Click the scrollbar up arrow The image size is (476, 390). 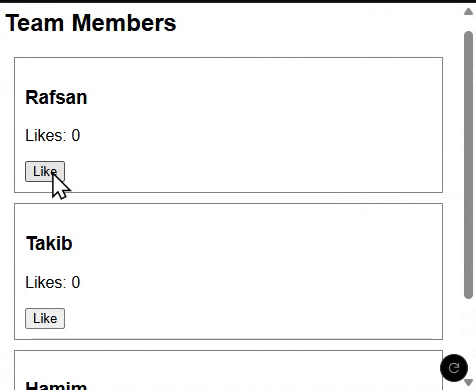point(468,12)
